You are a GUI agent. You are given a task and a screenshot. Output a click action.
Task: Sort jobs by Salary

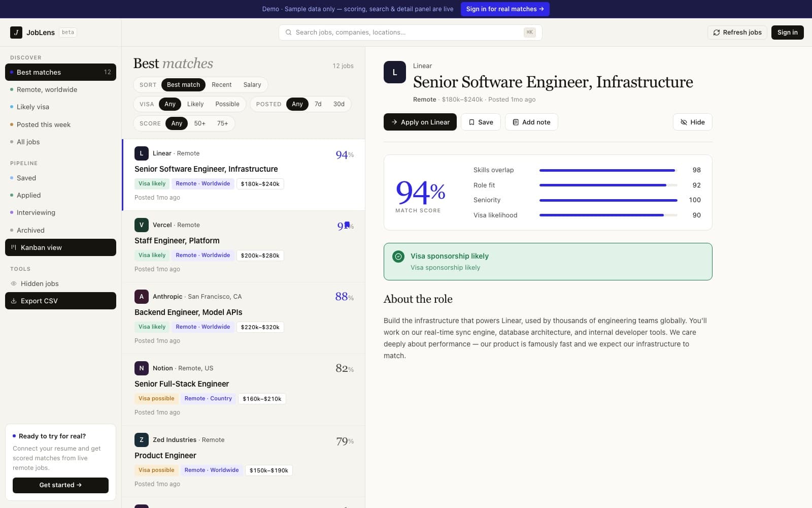252,85
